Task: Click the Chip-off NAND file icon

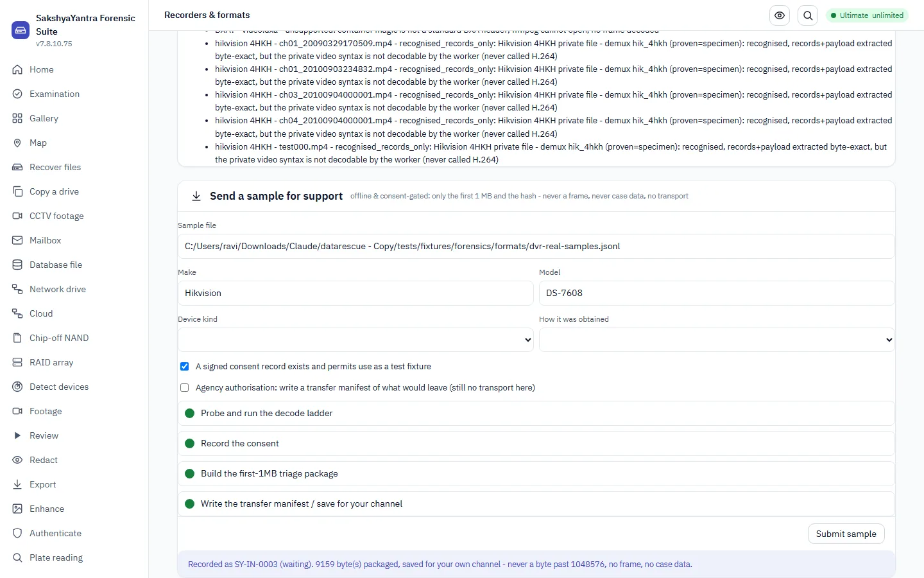Action: click(17, 338)
